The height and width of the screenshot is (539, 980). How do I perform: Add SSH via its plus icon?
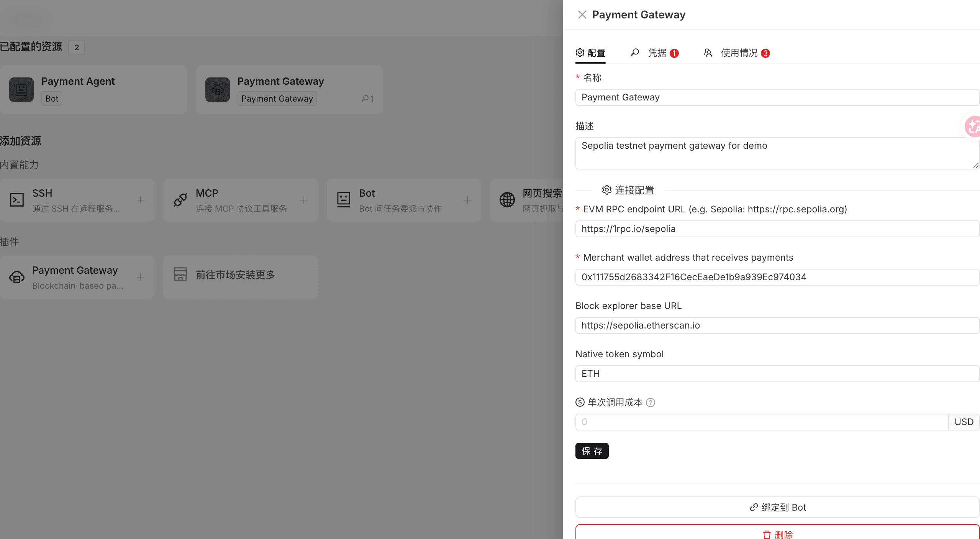click(140, 200)
